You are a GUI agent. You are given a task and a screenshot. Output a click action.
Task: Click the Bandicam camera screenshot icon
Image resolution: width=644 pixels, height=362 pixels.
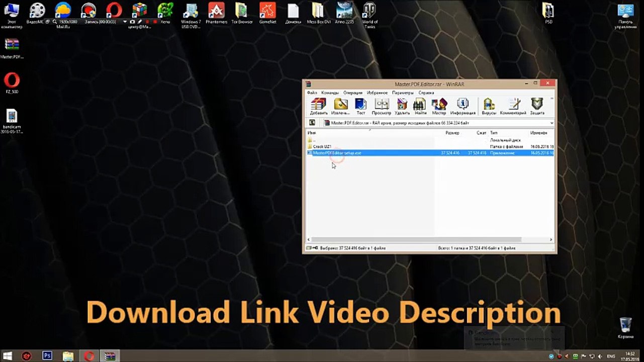(x=132, y=22)
